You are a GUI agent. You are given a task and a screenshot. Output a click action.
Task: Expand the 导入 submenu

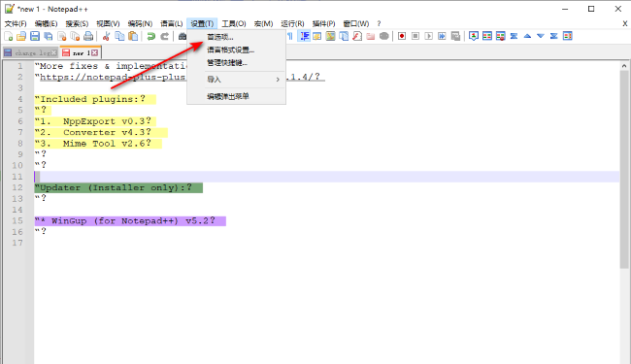(x=237, y=80)
